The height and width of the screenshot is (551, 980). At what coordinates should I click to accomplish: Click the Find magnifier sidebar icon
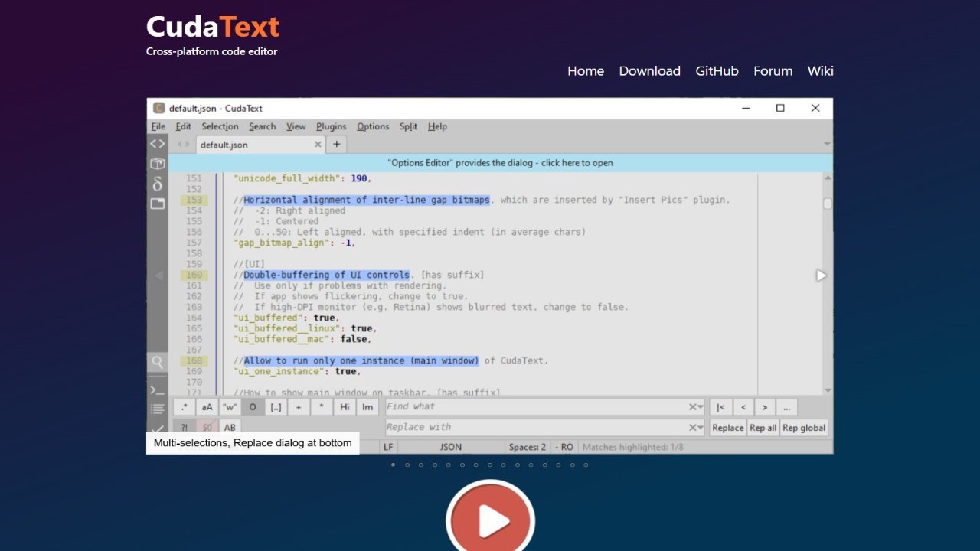157,362
